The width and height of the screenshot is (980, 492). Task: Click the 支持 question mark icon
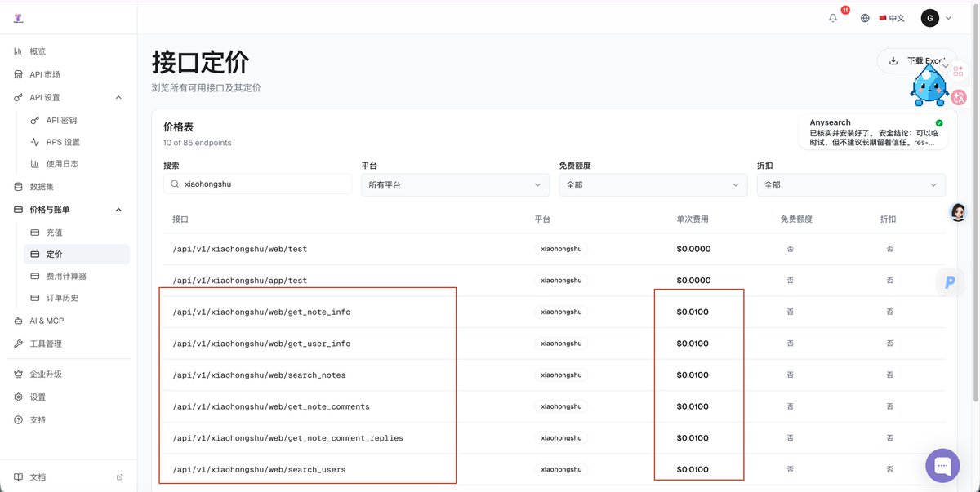18,419
